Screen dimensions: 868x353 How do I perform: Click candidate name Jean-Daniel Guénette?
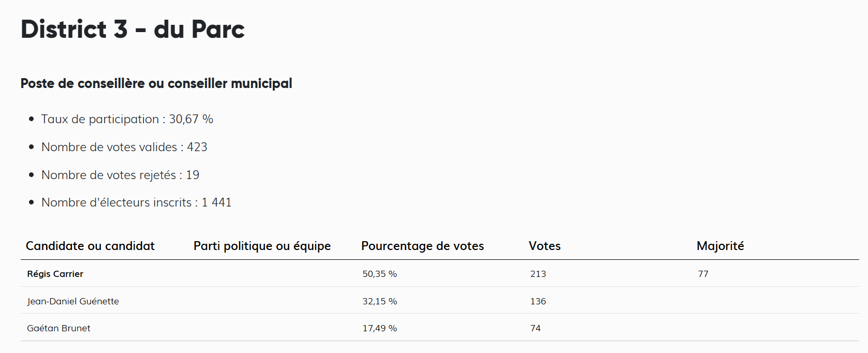73,301
